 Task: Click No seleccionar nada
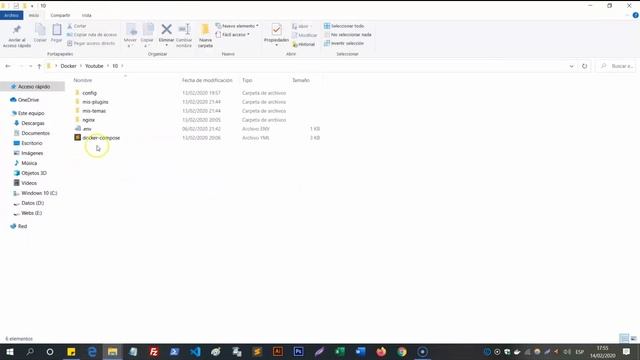pyautogui.click(x=348, y=35)
